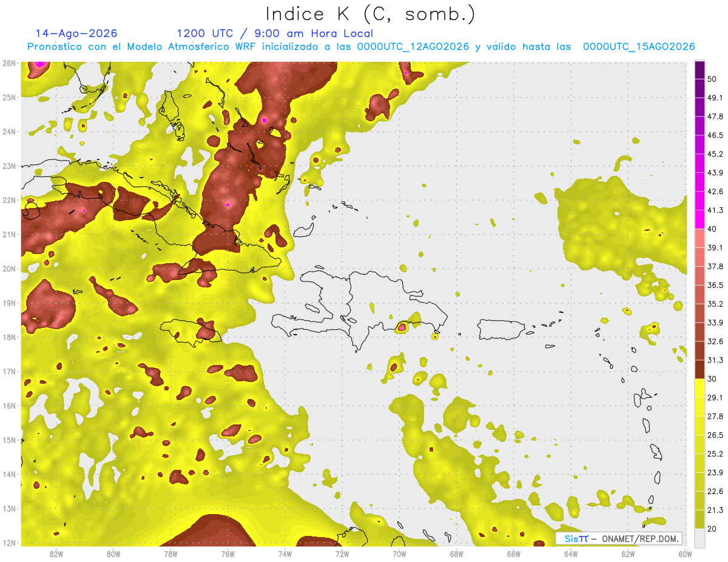
Task: Click the '70W' longitude label
Action: pos(399,554)
